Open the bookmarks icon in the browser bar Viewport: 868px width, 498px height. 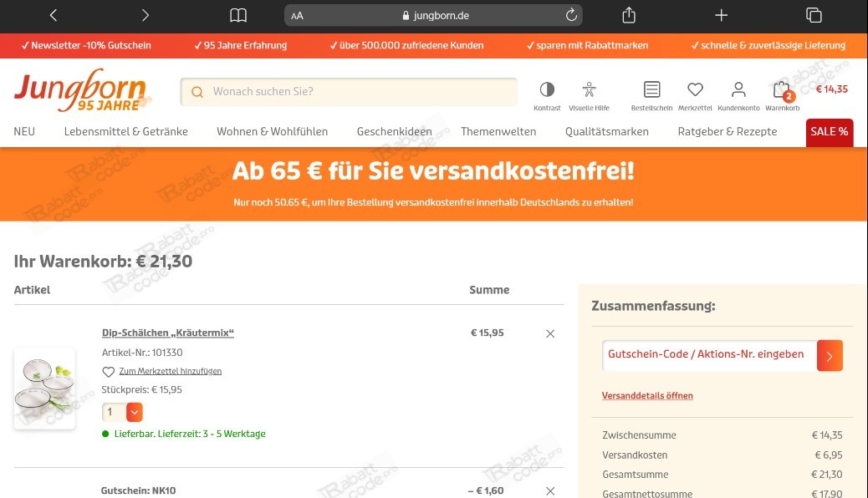(x=237, y=14)
